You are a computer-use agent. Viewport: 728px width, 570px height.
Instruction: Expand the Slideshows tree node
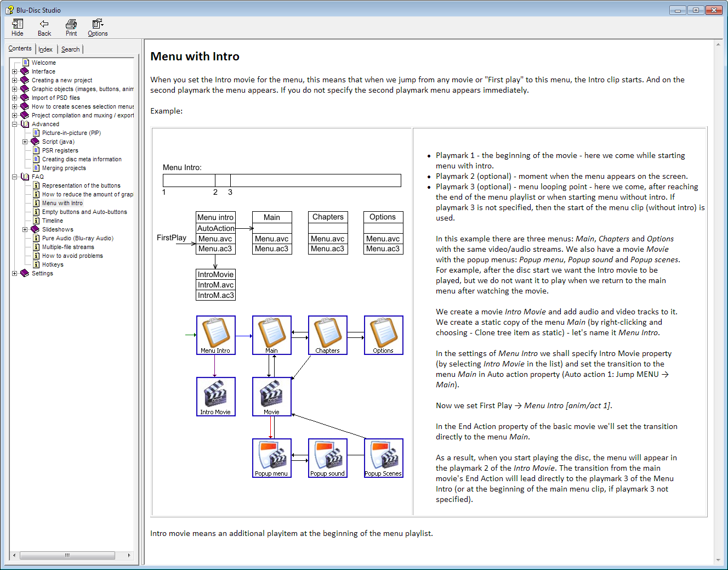25,229
